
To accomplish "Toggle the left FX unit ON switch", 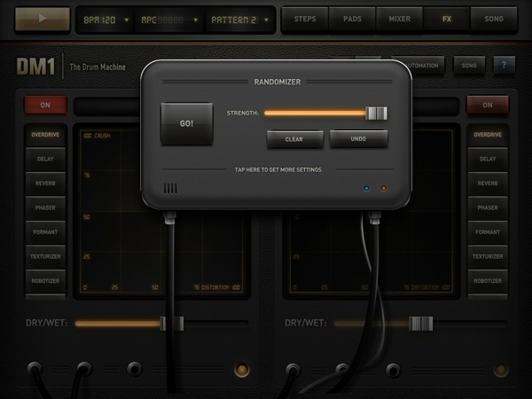I will coord(45,105).
